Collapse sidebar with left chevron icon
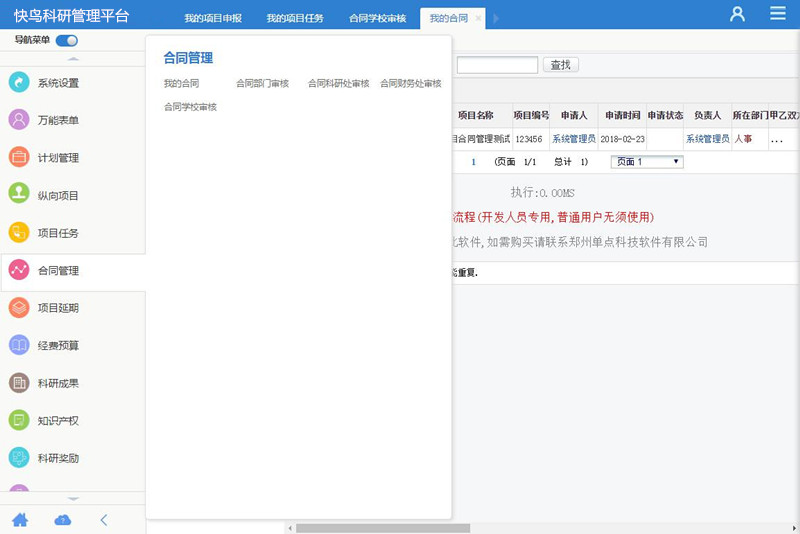This screenshot has width=800, height=534. 104,520
